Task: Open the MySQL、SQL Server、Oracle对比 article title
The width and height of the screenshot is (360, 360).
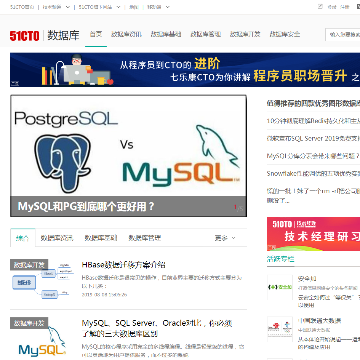Action: pos(157,328)
